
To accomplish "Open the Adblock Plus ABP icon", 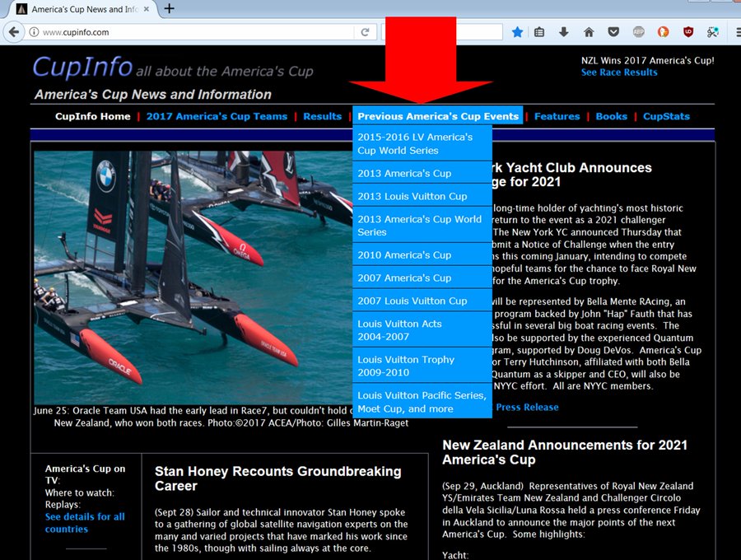I will point(638,32).
